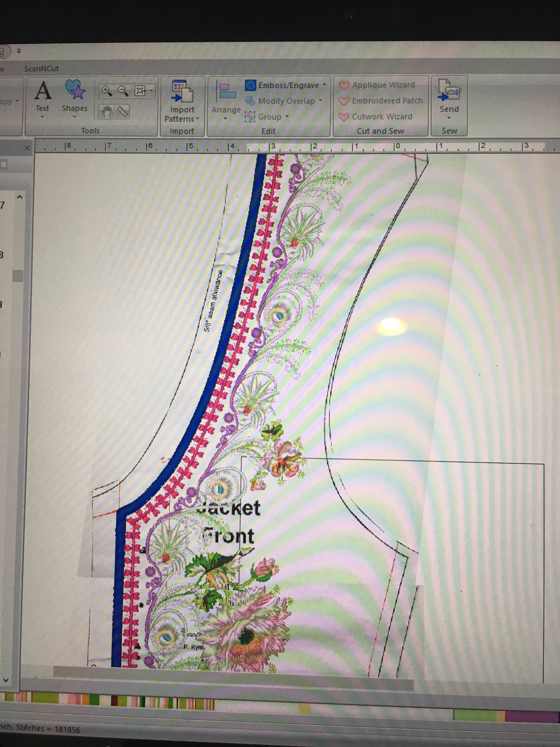Expand the Emboss/Engrave dropdown arrow
Viewport: 560px width, 747px height.
tap(324, 85)
